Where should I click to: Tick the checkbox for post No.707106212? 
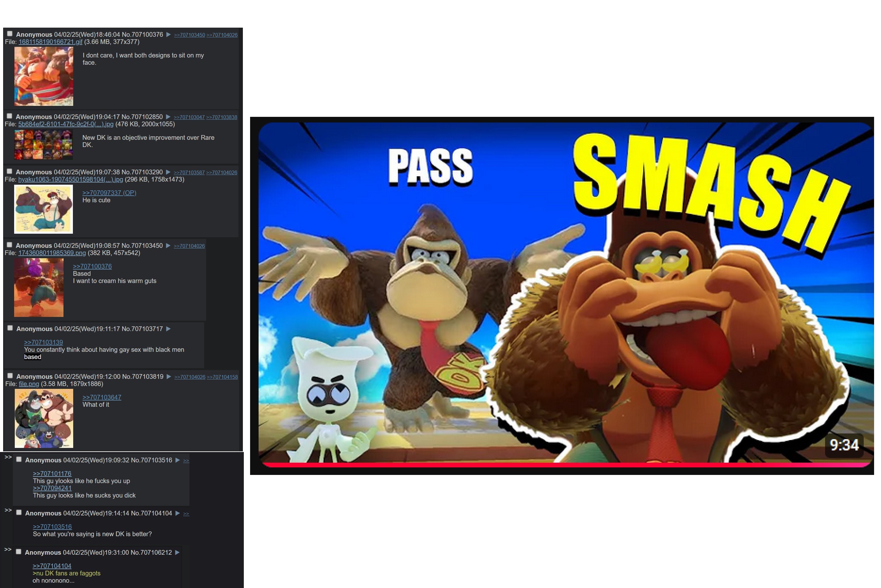coord(19,552)
